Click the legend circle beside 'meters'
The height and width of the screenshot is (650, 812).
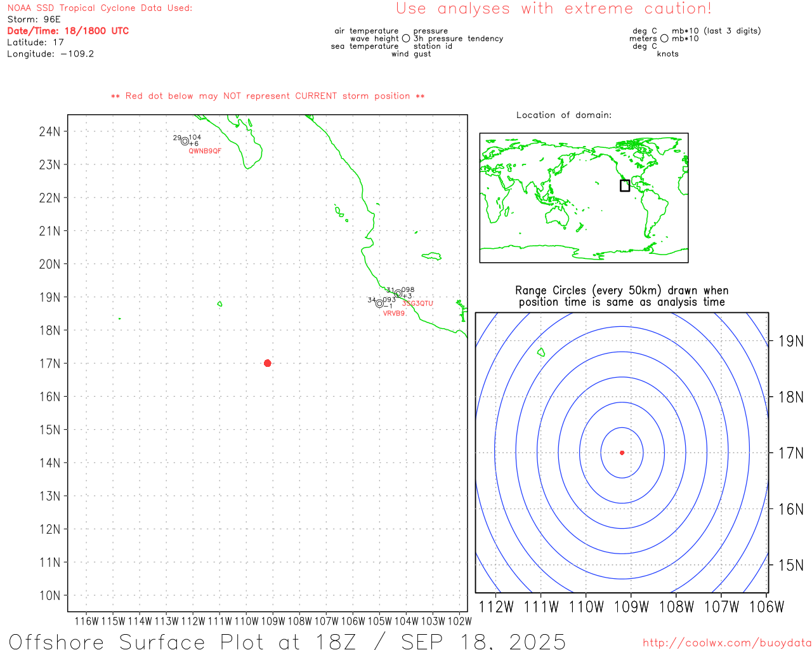[664, 38]
